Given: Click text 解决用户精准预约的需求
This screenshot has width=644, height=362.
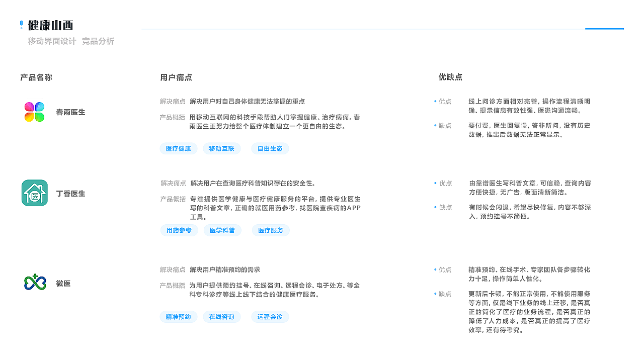Looking at the screenshot, I should (x=225, y=269).
